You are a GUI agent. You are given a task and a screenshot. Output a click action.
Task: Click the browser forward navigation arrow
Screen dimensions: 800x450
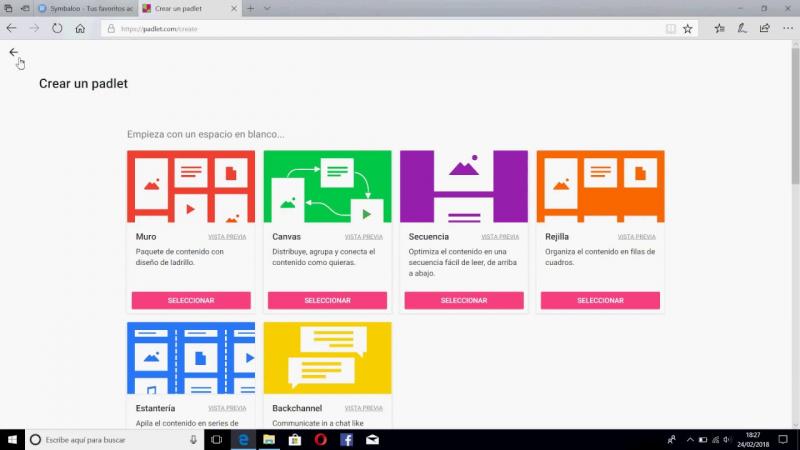coord(34,29)
